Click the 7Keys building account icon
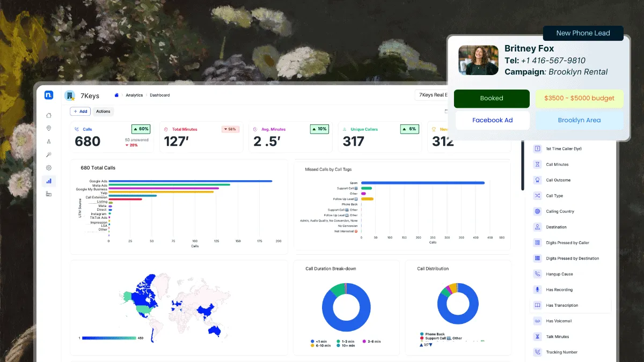This screenshot has width=644, height=362. pyautogui.click(x=70, y=95)
